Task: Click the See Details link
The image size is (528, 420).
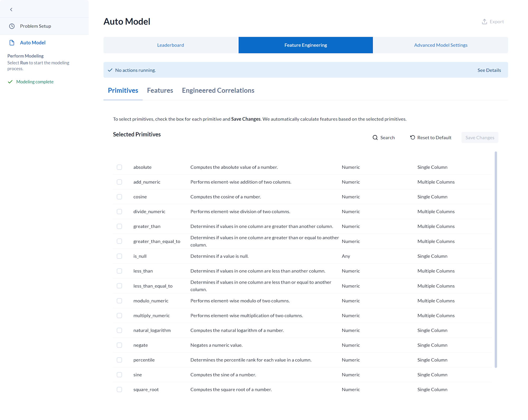Action: pos(489,70)
